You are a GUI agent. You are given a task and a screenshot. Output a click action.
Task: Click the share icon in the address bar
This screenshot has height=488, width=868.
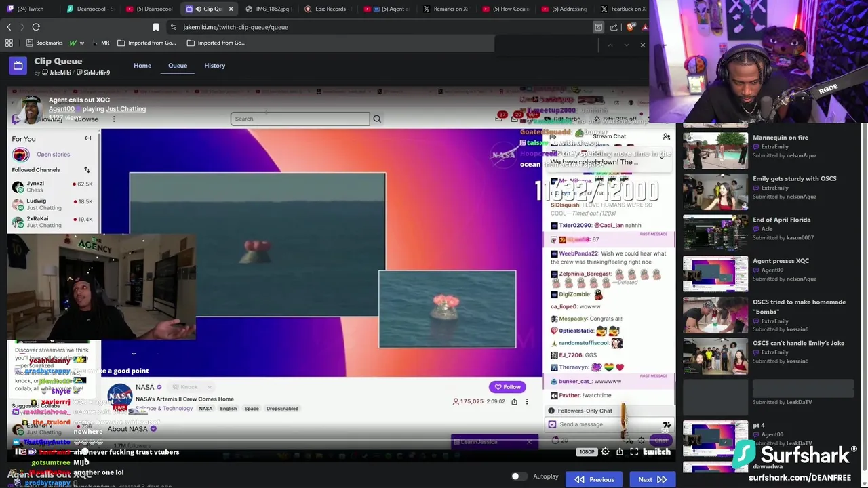click(614, 27)
